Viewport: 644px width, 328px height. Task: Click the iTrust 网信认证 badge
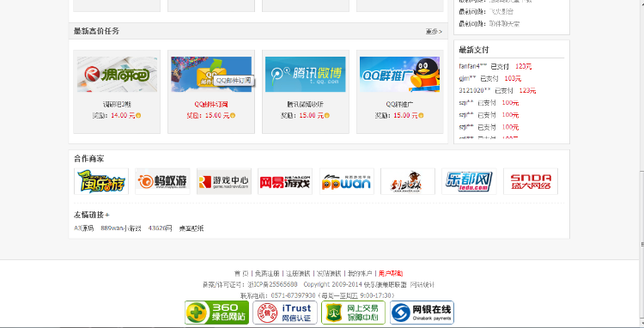(x=285, y=313)
